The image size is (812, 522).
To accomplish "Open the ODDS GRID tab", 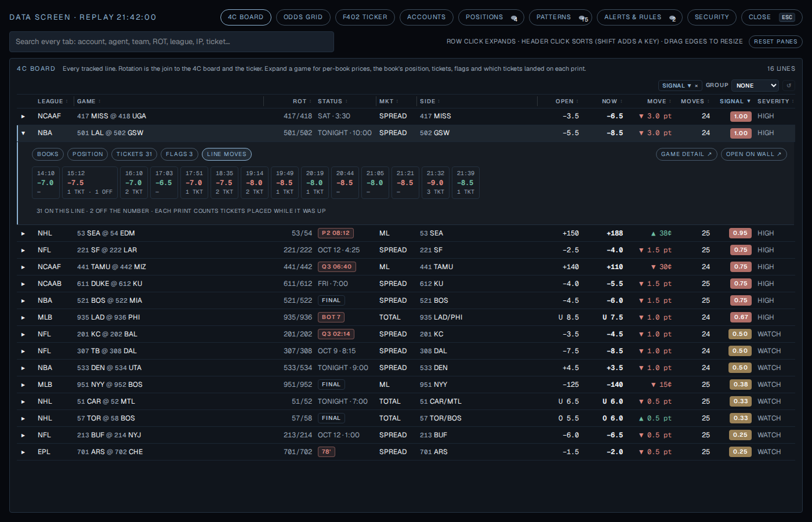I will [x=303, y=17].
